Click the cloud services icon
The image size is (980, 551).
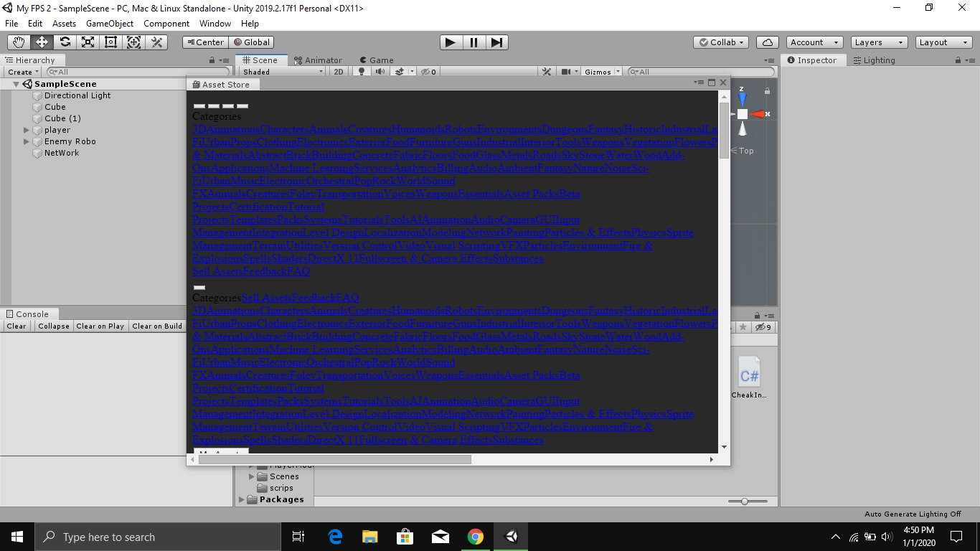768,42
